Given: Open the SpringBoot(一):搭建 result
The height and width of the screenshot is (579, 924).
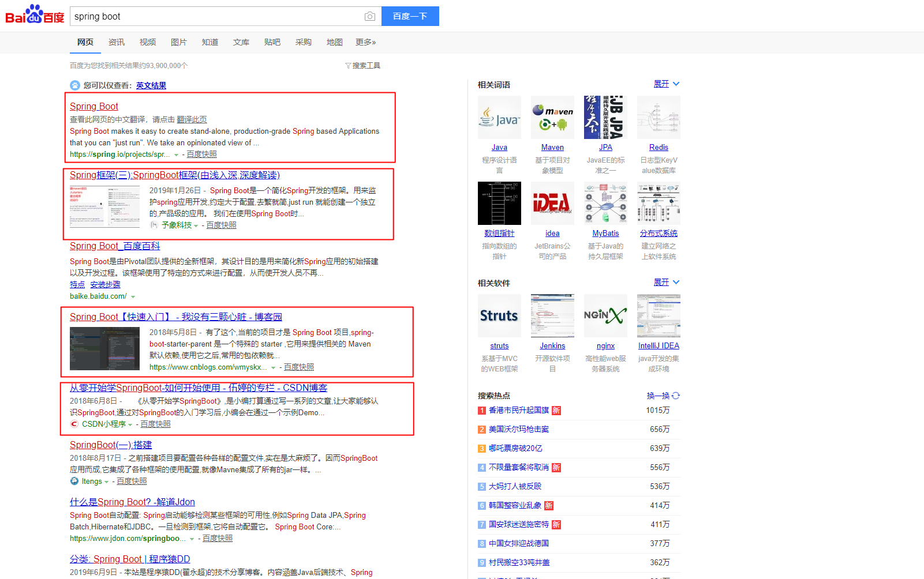Looking at the screenshot, I should (x=111, y=445).
